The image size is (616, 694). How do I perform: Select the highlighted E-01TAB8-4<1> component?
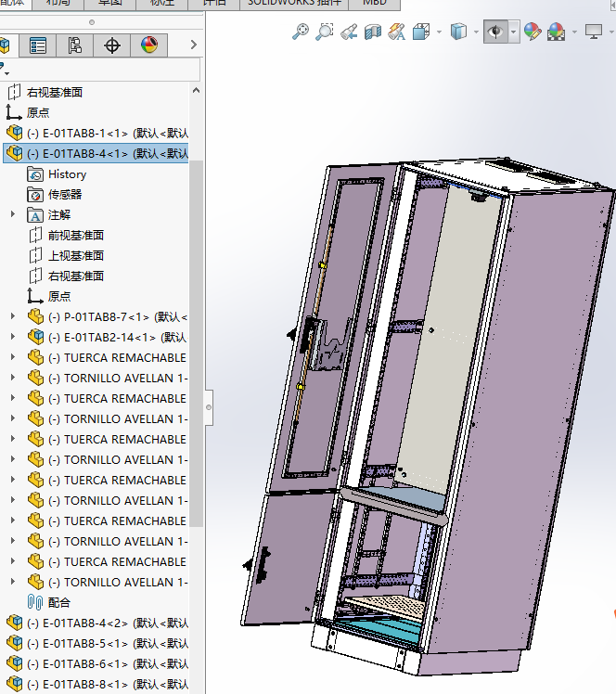(x=96, y=154)
